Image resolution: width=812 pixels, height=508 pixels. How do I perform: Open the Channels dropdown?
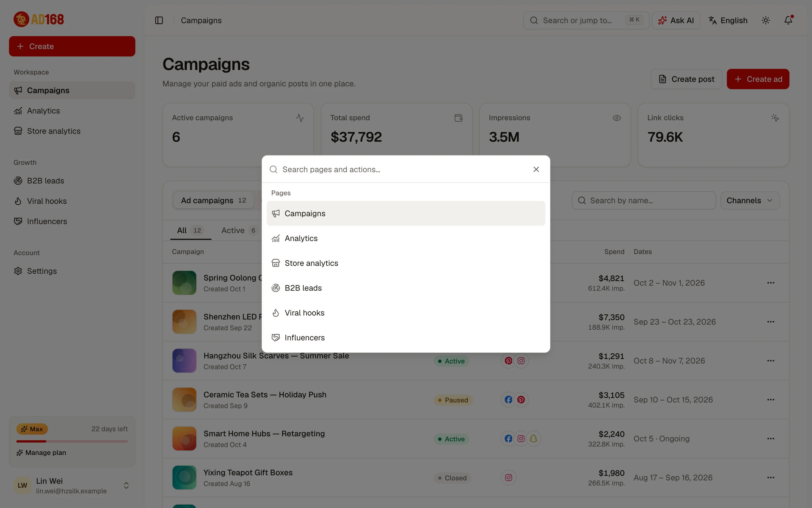point(750,201)
